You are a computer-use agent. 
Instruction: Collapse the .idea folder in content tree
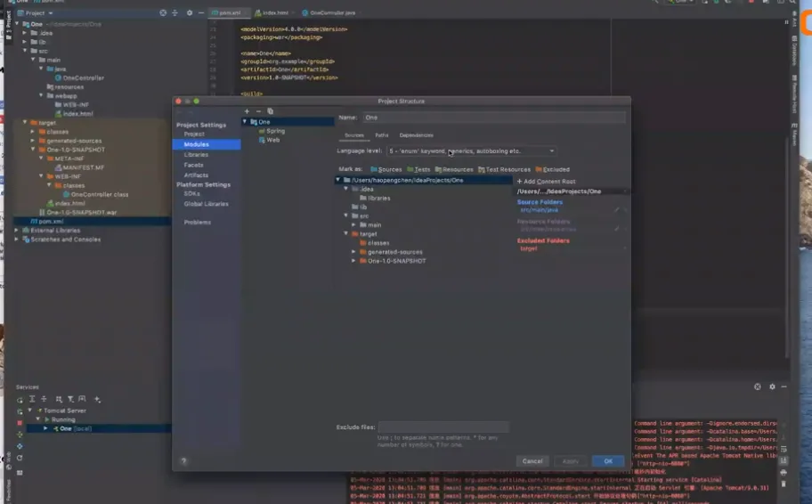346,189
